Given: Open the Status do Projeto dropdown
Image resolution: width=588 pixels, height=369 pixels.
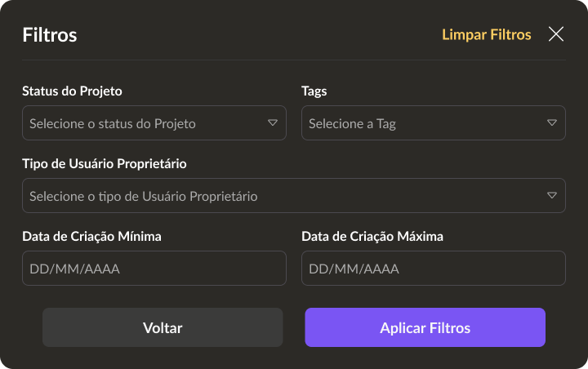Looking at the screenshot, I should tap(147, 123).
